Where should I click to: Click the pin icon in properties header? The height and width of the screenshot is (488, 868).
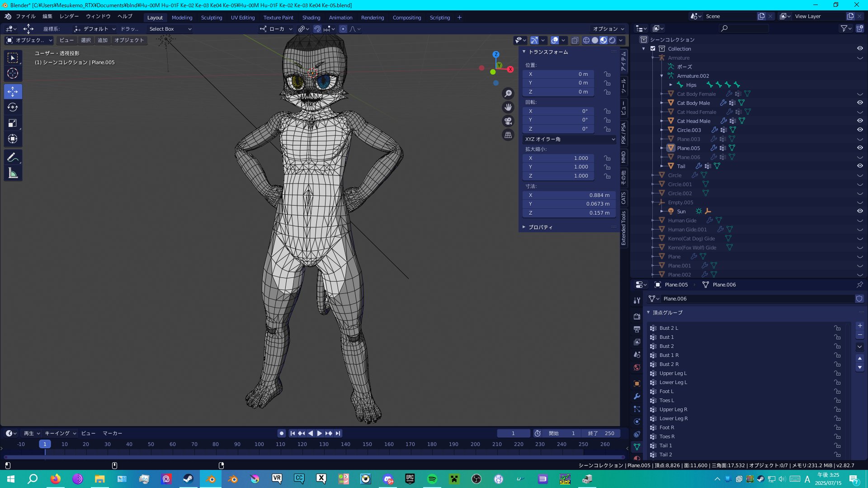click(x=859, y=285)
